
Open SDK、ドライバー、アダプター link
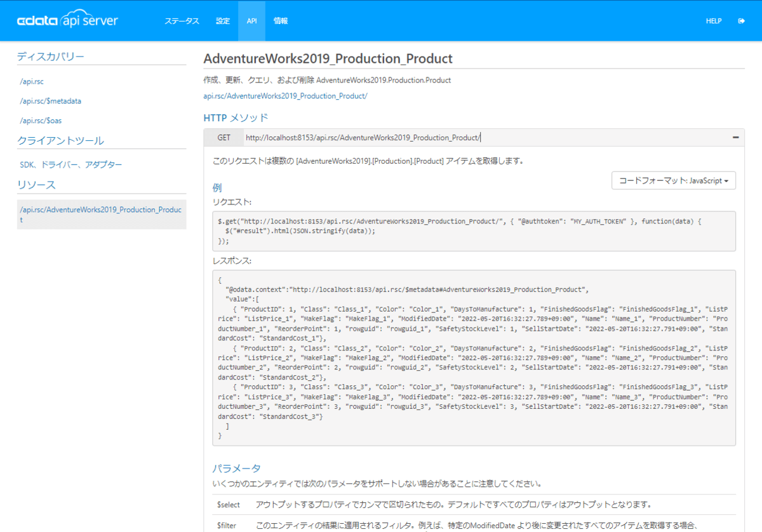click(71, 164)
